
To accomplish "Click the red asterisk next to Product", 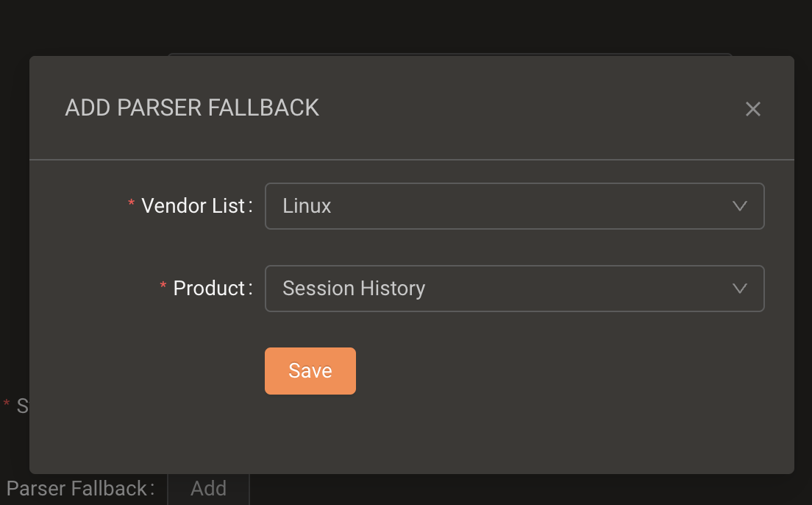I will click(163, 286).
